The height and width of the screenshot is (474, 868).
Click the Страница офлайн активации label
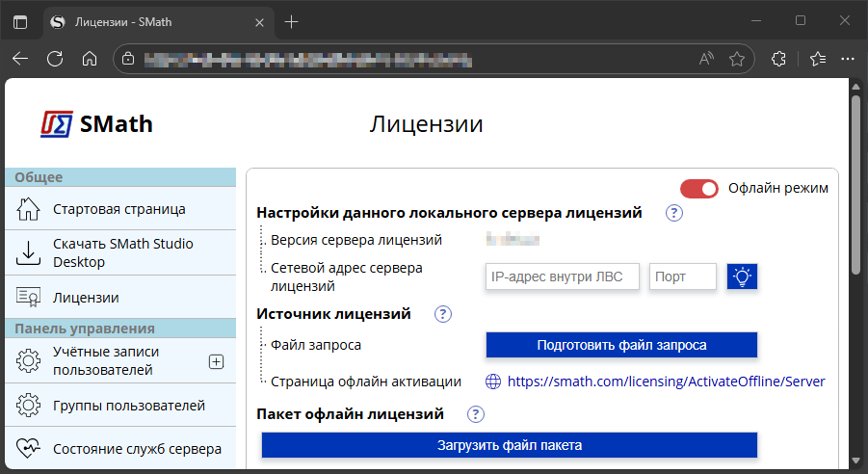366,382
